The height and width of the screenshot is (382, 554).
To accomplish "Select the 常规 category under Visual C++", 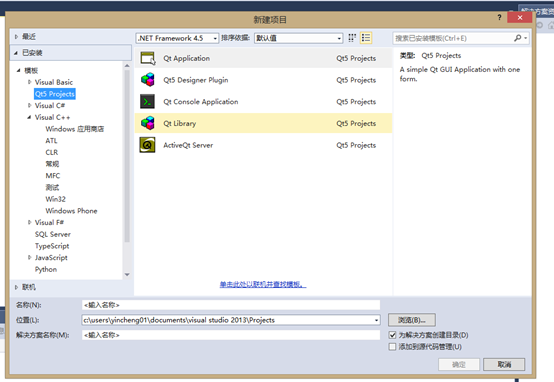I will click(52, 164).
